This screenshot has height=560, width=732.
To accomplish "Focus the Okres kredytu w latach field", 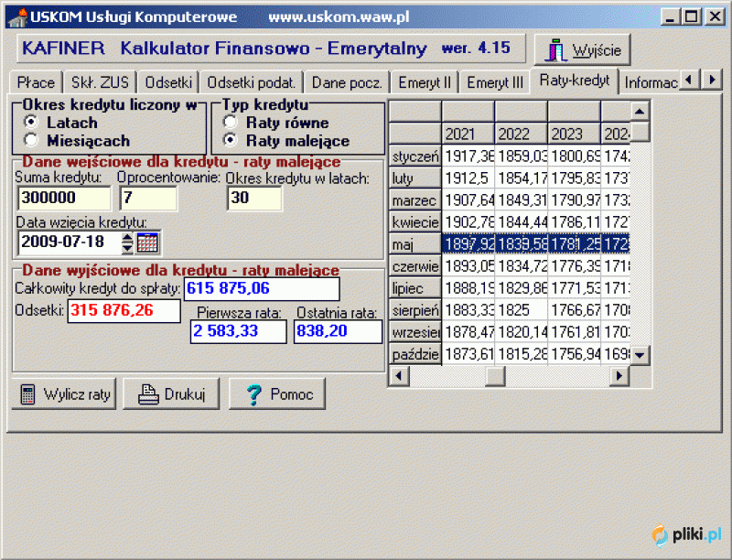I will (x=254, y=198).
